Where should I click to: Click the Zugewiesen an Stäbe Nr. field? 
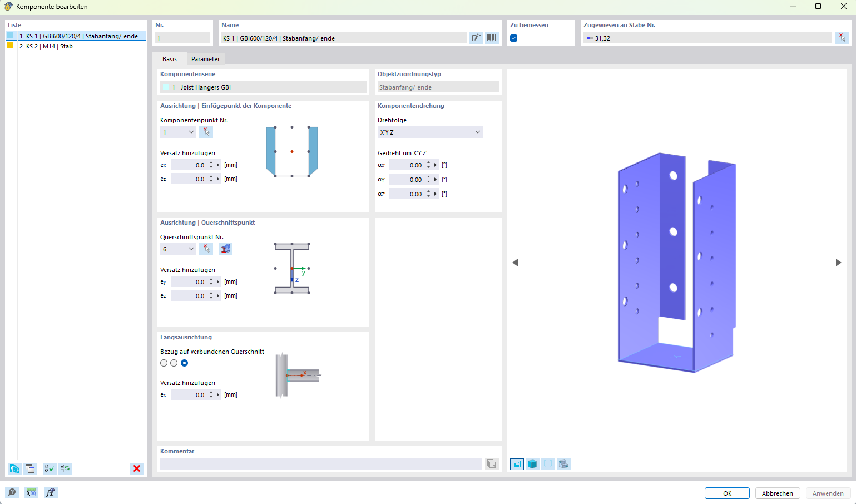click(x=707, y=38)
